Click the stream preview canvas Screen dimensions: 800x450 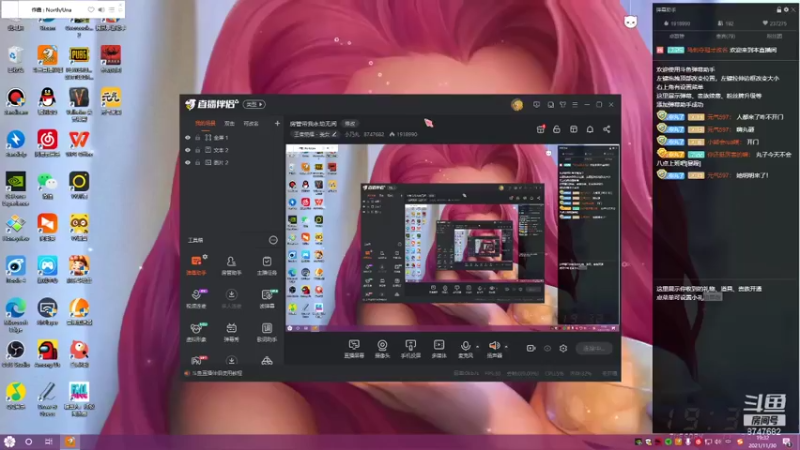click(453, 237)
